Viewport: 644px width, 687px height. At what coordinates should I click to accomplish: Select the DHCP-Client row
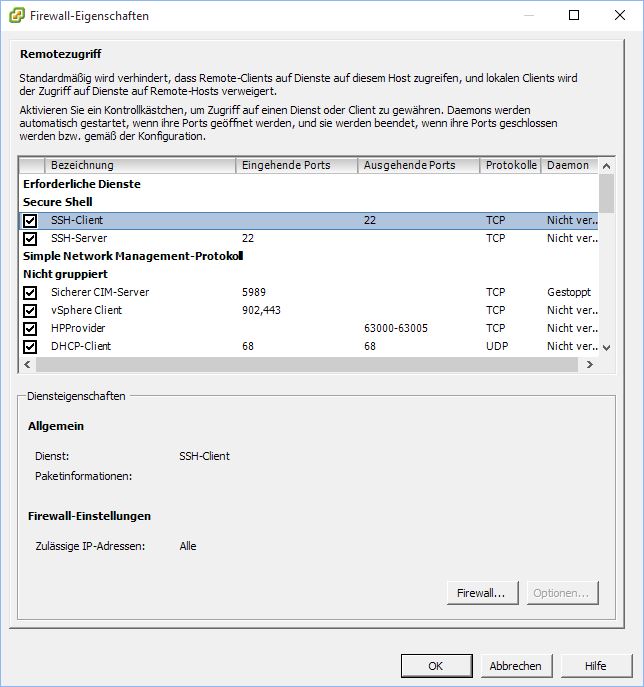[x=309, y=346]
